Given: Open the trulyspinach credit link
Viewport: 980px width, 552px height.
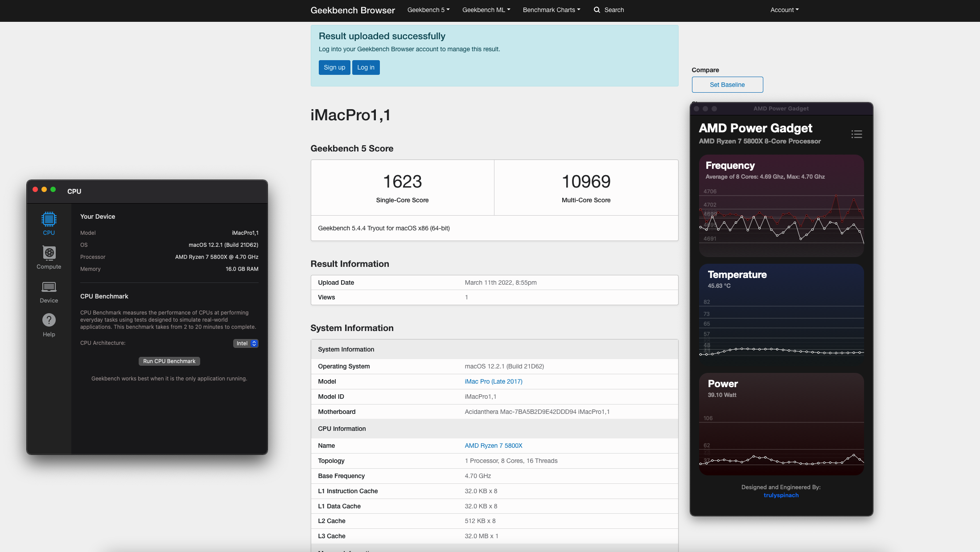Looking at the screenshot, I should 781,495.
